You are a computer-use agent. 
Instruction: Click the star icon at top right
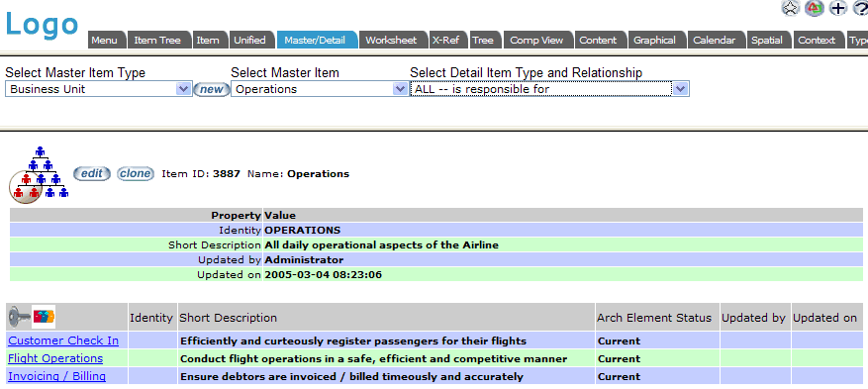(x=791, y=8)
